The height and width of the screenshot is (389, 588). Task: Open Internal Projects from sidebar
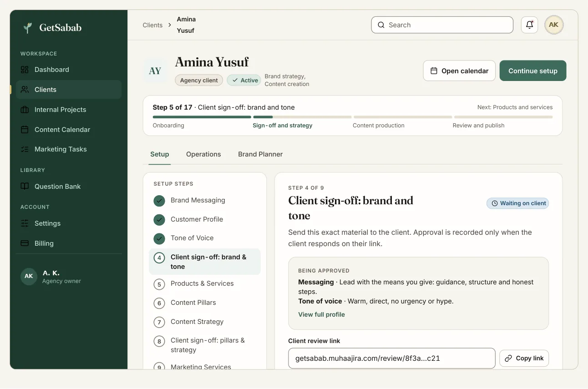[69, 110]
